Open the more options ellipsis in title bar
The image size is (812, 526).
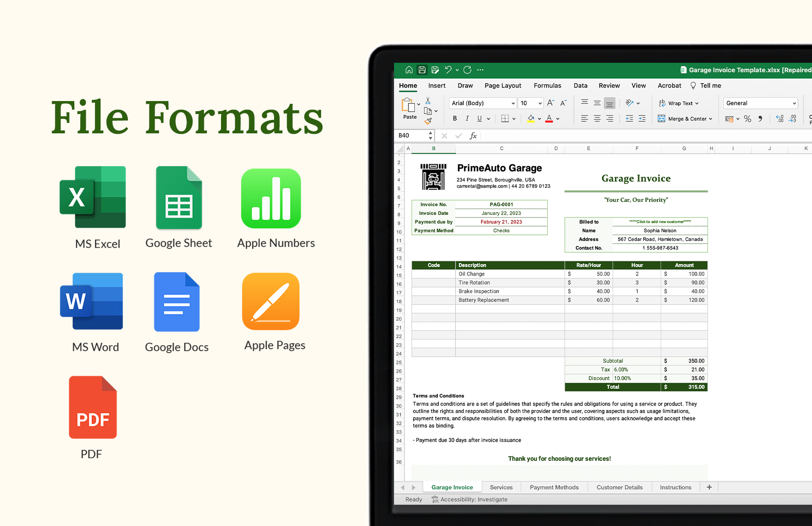tap(480, 70)
